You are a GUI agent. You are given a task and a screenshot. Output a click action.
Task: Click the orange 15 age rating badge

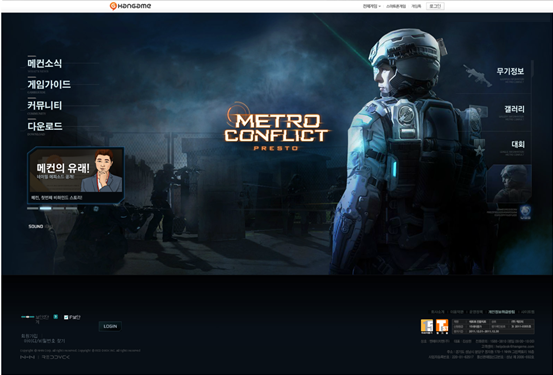pyautogui.click(x=427, y=326)
